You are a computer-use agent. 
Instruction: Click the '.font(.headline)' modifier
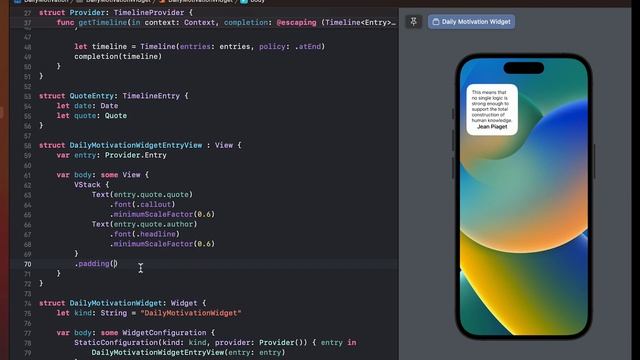[144, 234]
